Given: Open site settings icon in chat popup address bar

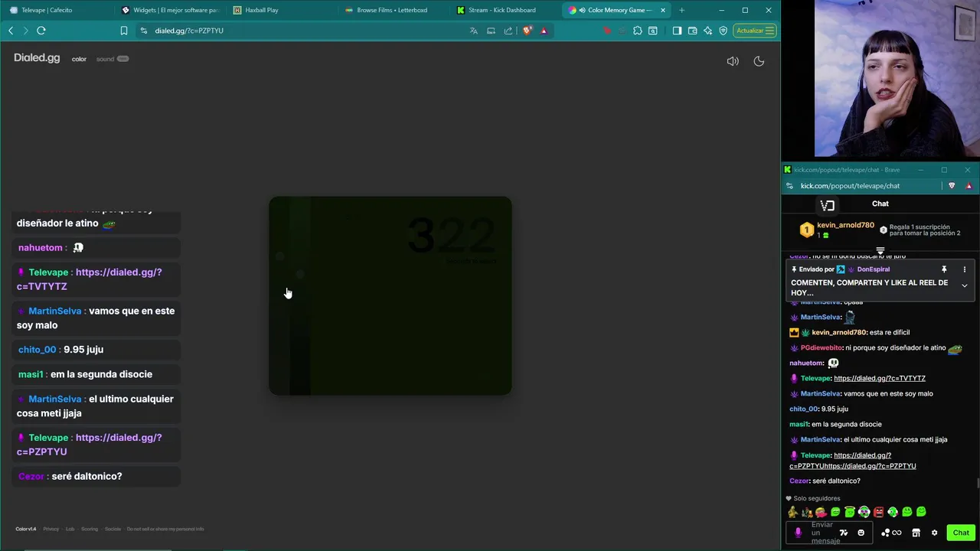Looking at the screenshot, I should [789, 186].
